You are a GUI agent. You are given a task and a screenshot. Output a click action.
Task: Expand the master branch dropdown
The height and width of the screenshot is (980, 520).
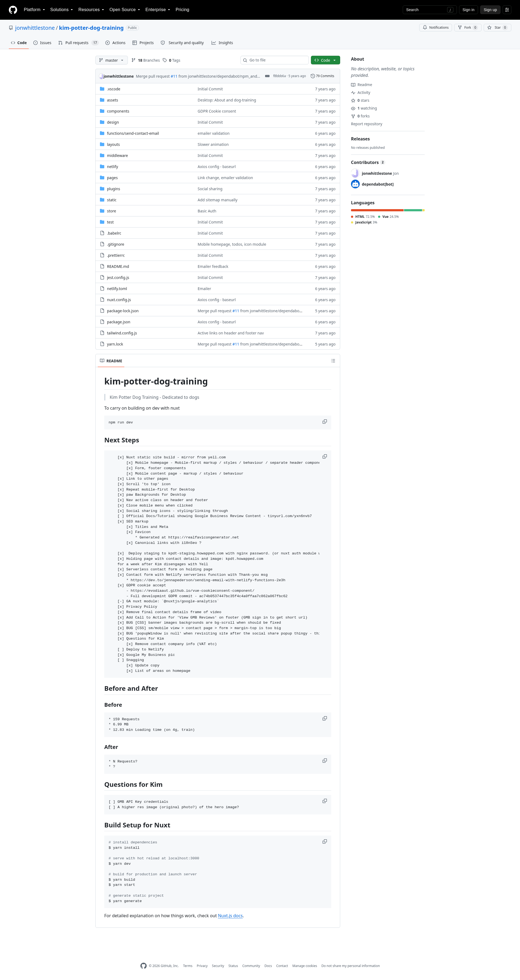pos(111,60)
